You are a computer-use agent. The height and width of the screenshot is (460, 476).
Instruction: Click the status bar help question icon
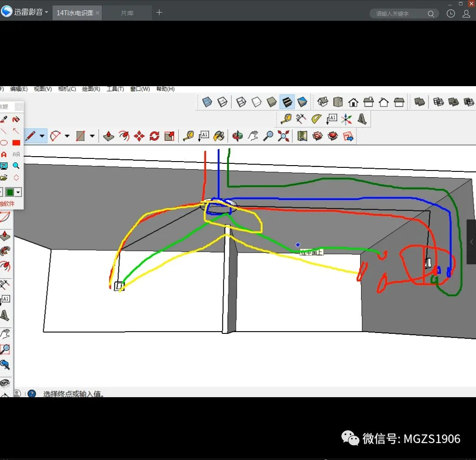coord(32,394)
